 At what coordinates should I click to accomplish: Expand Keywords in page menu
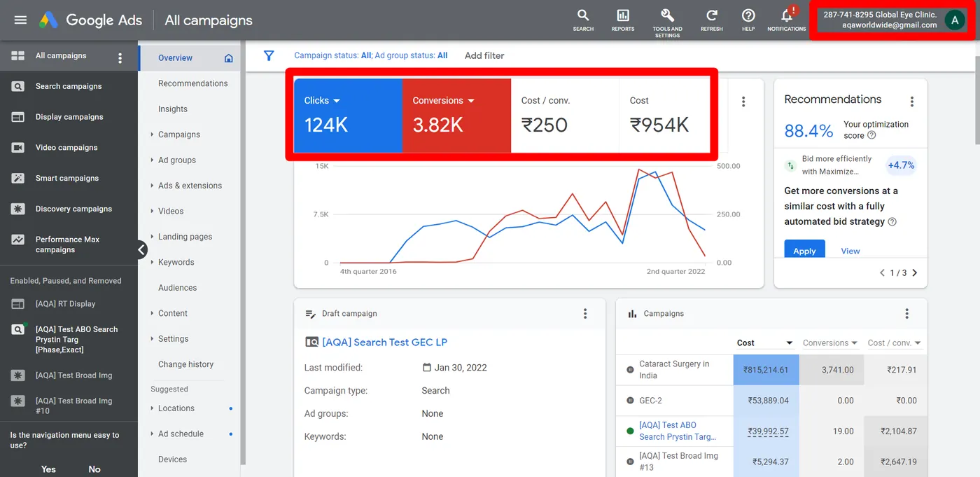[x=152, y=262]
